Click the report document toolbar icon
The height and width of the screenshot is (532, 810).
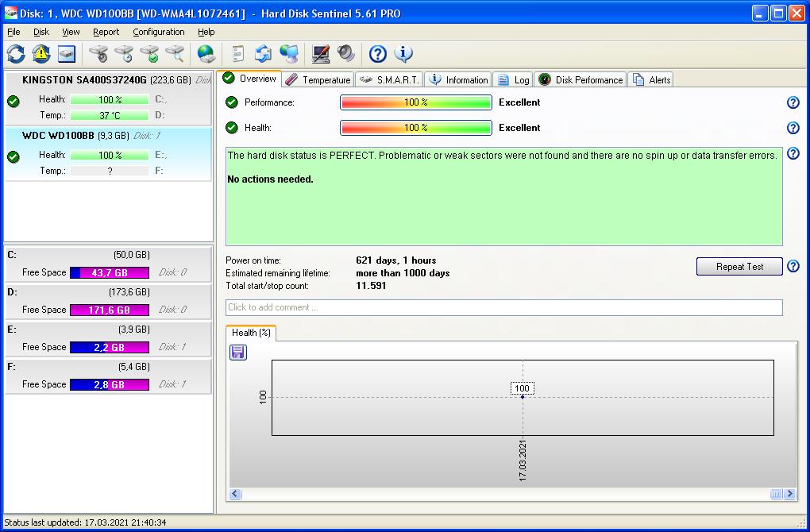coord(237,54)
